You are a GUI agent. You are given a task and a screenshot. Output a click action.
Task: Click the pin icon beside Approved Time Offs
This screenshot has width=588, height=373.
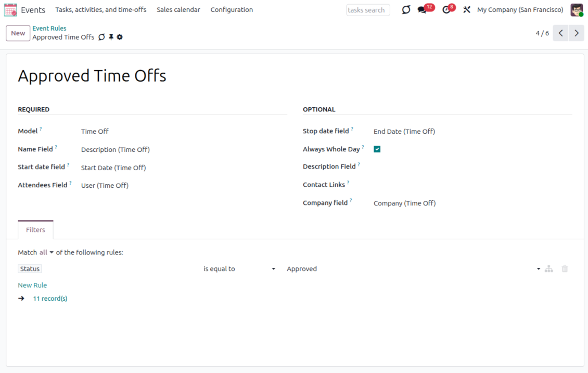(111, 37)
